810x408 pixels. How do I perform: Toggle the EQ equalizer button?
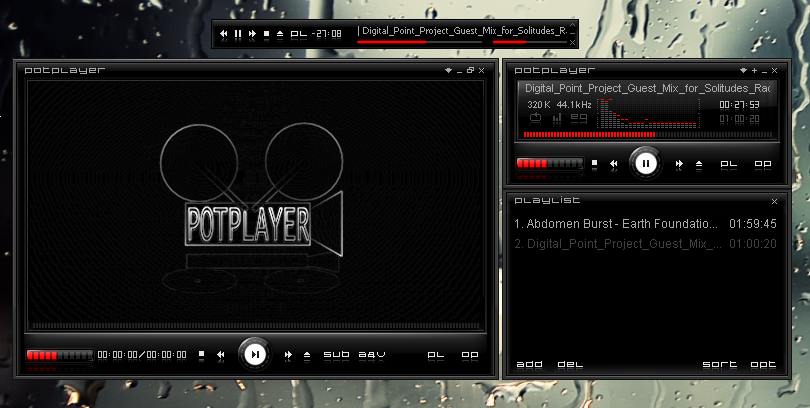(x=579, y=118)
